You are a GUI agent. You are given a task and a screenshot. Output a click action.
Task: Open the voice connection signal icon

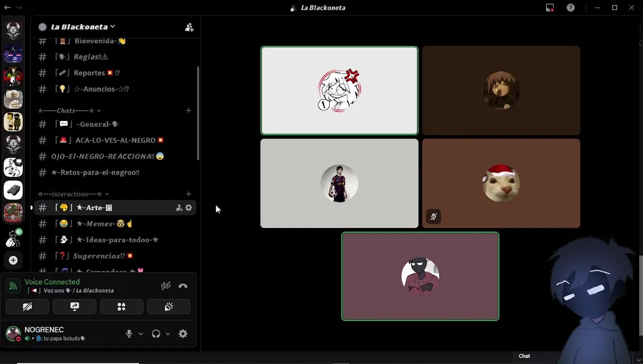(13, 286)
